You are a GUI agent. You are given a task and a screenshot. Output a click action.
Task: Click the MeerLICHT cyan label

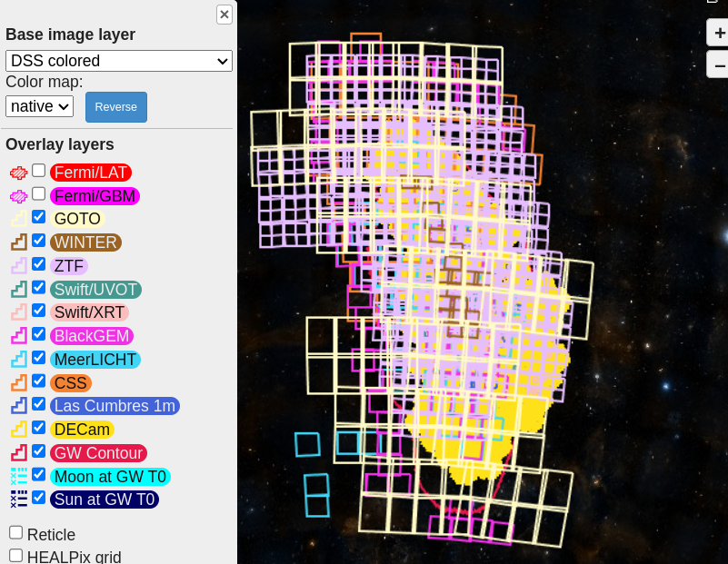click(x=95, y=360)
